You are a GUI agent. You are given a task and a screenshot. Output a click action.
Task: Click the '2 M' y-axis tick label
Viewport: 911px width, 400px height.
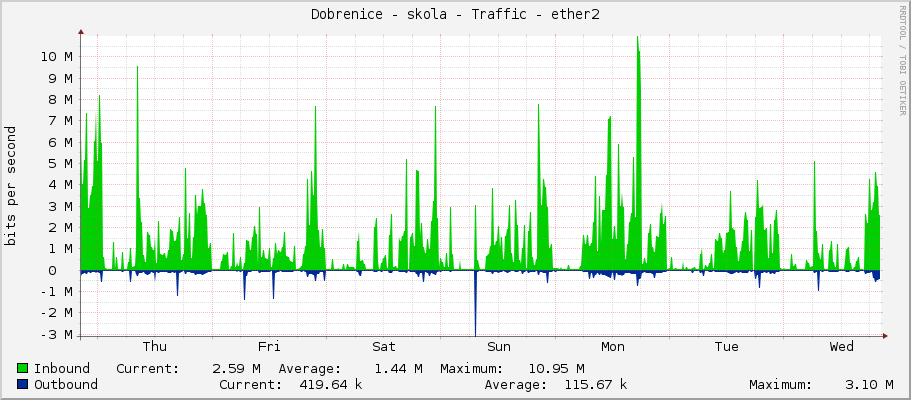[61, 227]
